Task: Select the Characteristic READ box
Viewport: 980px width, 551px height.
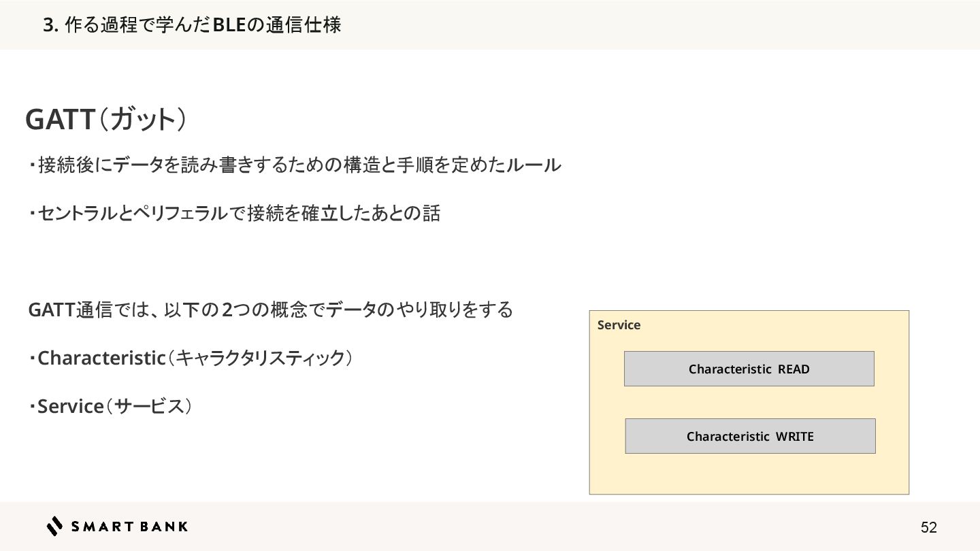Action: pyautogui.click(x=749, y=369)
